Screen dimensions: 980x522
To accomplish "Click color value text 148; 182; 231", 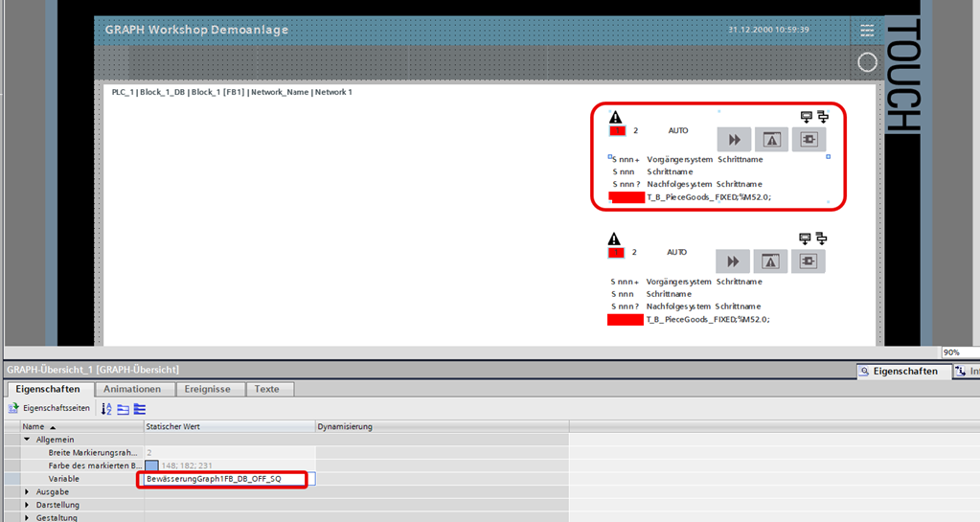I will pos(187,465).
